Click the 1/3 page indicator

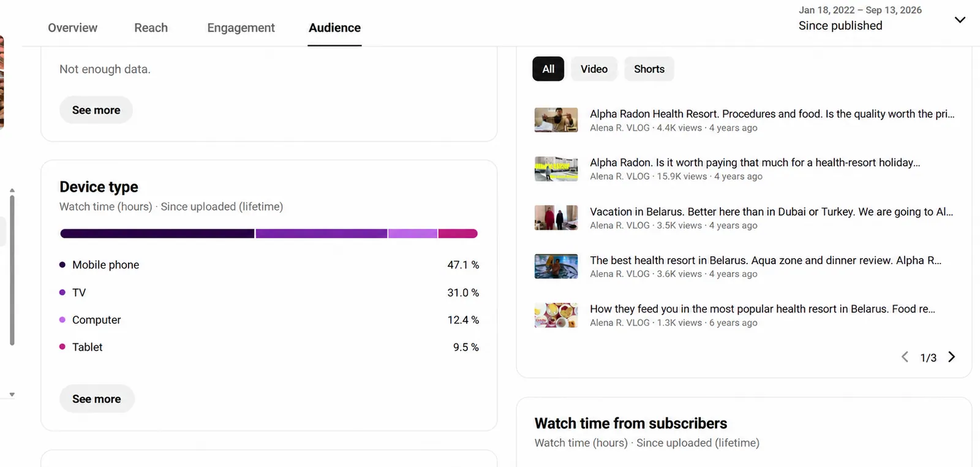click(928, 358)
